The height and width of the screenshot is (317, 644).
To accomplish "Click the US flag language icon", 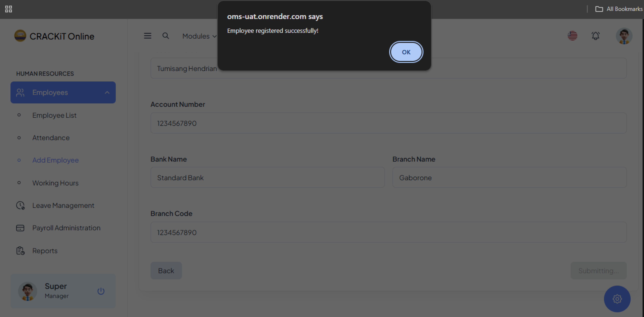I will 573,36.
